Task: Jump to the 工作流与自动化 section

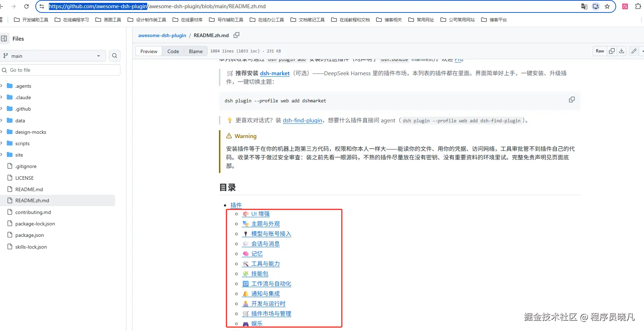Action: [x=267, y=284]
